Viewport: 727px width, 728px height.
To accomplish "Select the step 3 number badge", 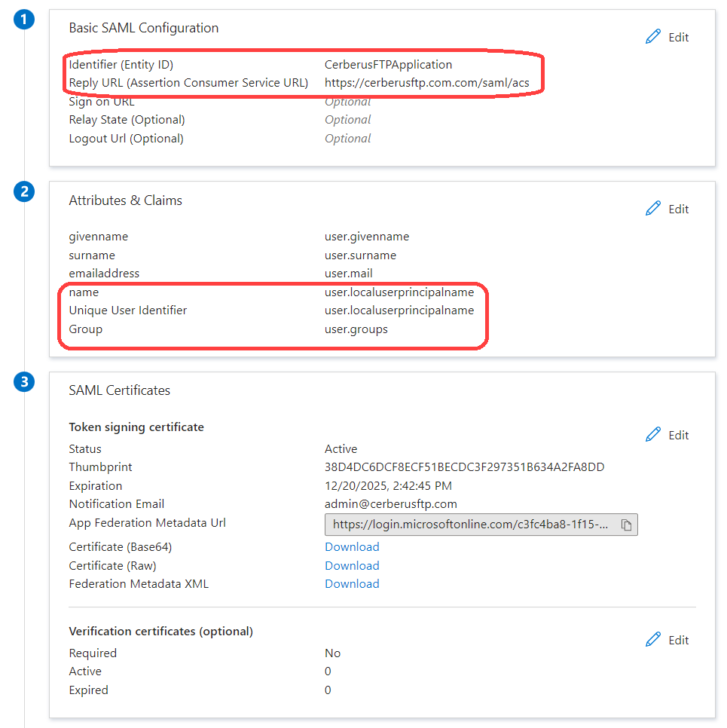I will tap(25, 382).
